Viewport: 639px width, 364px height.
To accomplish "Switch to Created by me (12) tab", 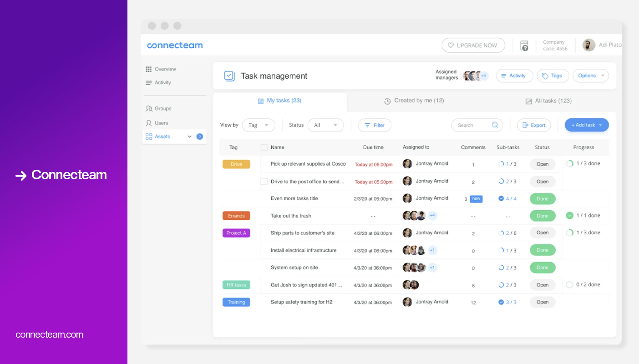I will [414, 101].
